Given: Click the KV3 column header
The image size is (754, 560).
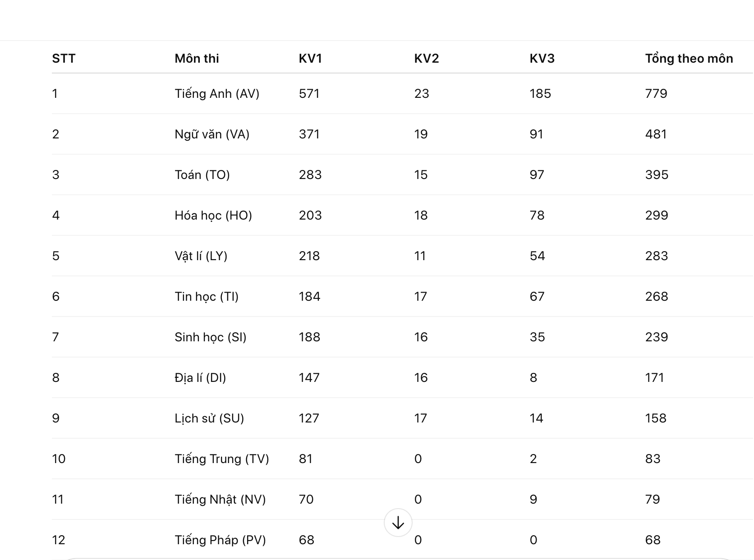Looking at the screenshot, I should pyautogui.click(x=542, y=59).
